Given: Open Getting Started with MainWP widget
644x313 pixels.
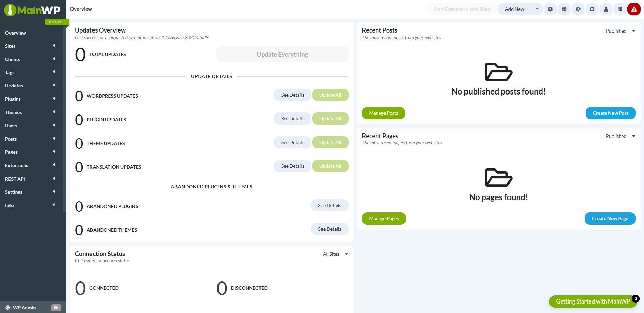Looking at the screenshot, I should [593, 301].
